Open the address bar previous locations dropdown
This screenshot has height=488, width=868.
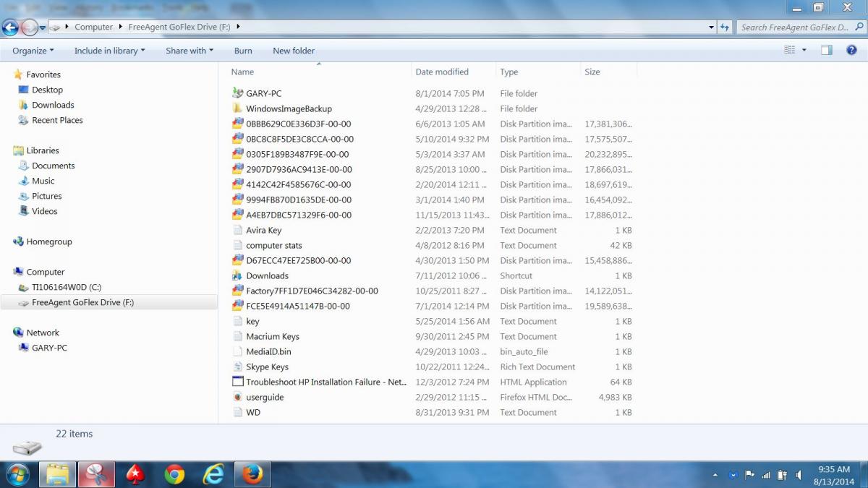[x=711, y=27]
